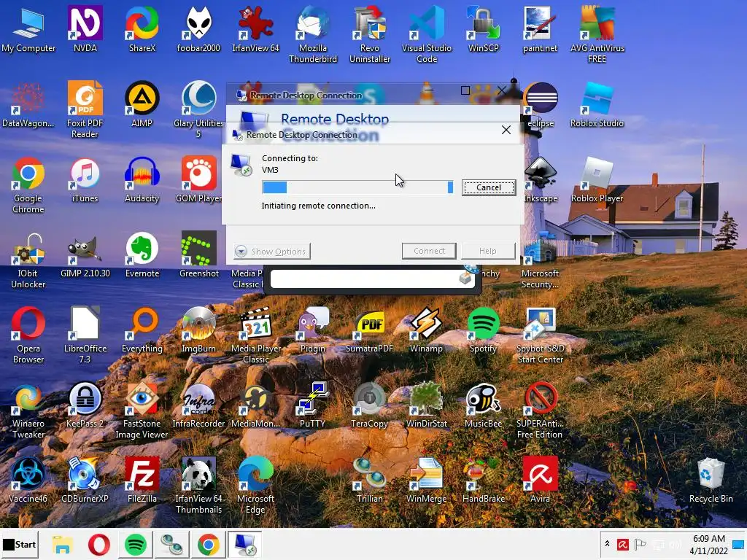Open the Avira desktop shortcut
The image size is (747, 560).
pos(540,480)
